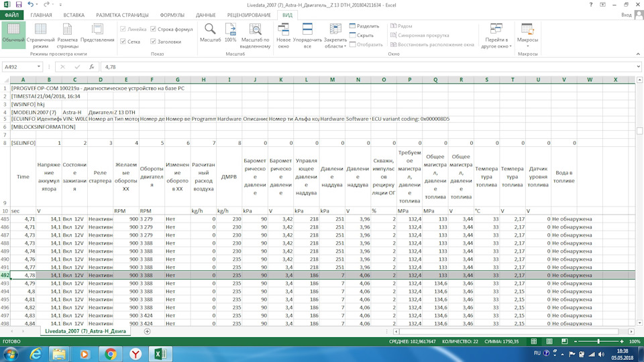Open Ribbon Display Options button
Screen dimensions: 644x362
(x=602, y=5)
